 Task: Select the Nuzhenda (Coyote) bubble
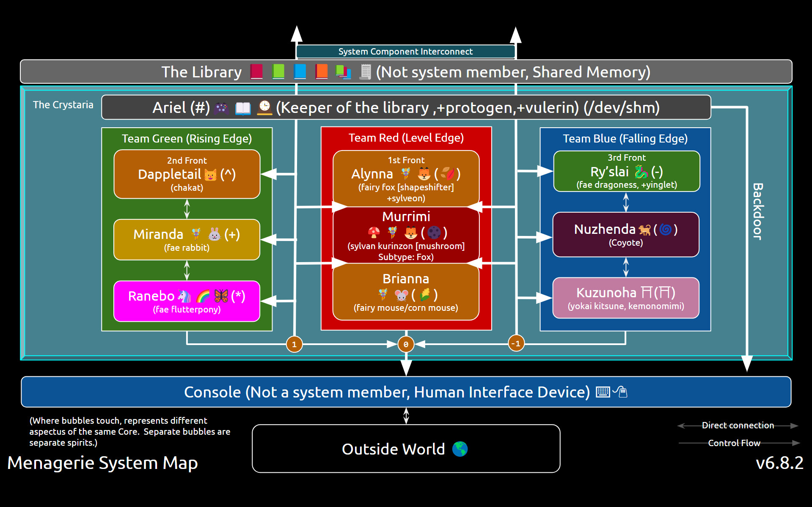pyautogui.click(x=626, y=235)
